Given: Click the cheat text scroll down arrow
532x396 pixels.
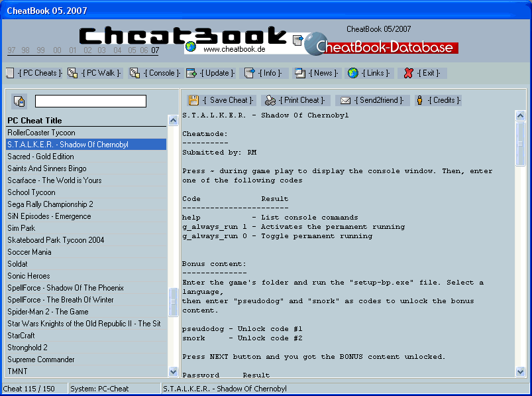Looking at the screenshot, I should (x=521, y=371).
